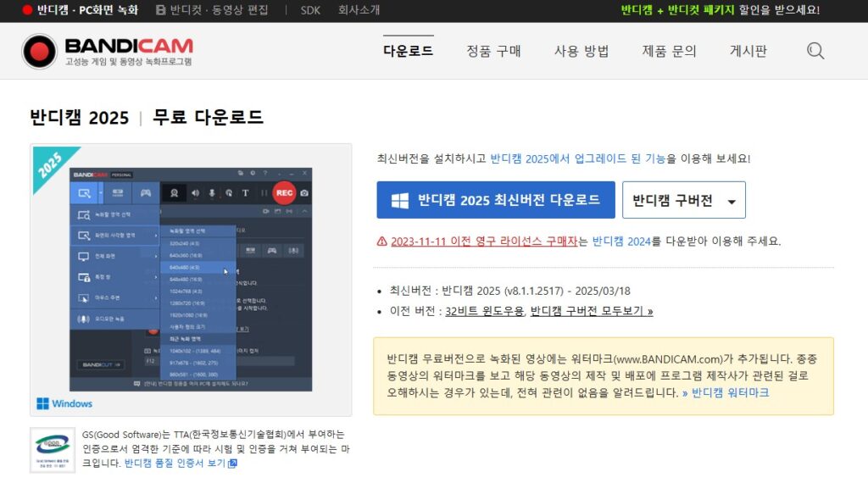Open the 사용 방법 menu
The image size is (868, 483).
pos(581,51)
